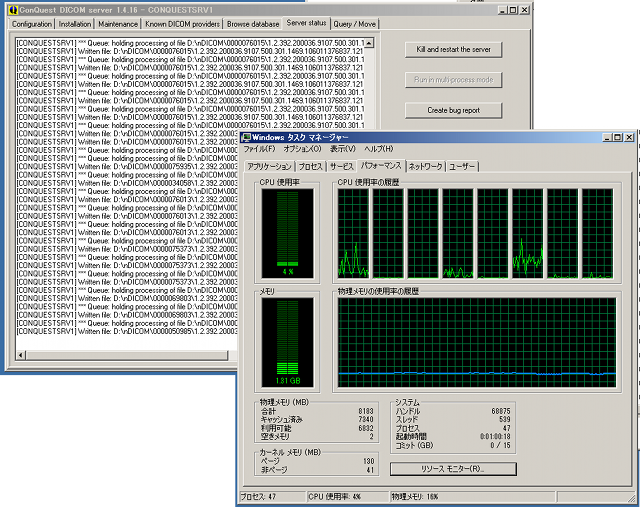640x507 pixels.
Task: Click the コミット (GB) row
Action: coord(453,445)
